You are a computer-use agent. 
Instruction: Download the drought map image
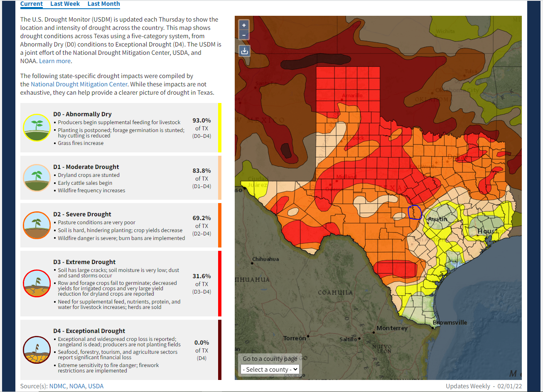tap(244, 51)
